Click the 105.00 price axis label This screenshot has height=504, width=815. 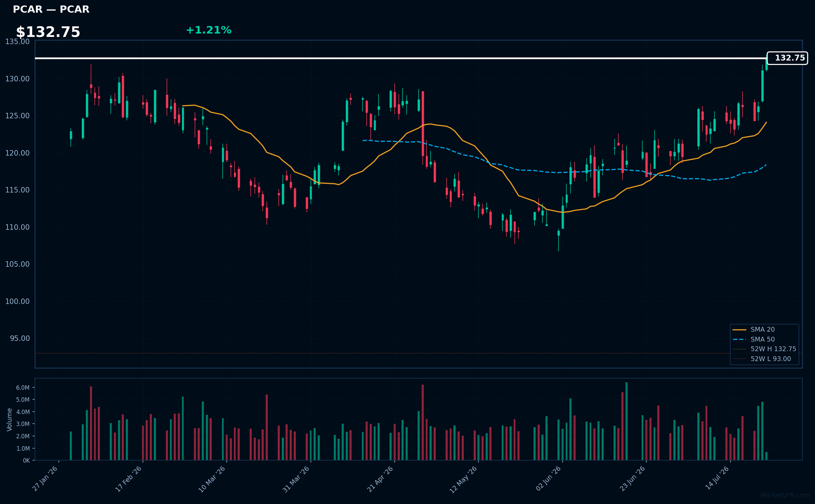(17, 264)
